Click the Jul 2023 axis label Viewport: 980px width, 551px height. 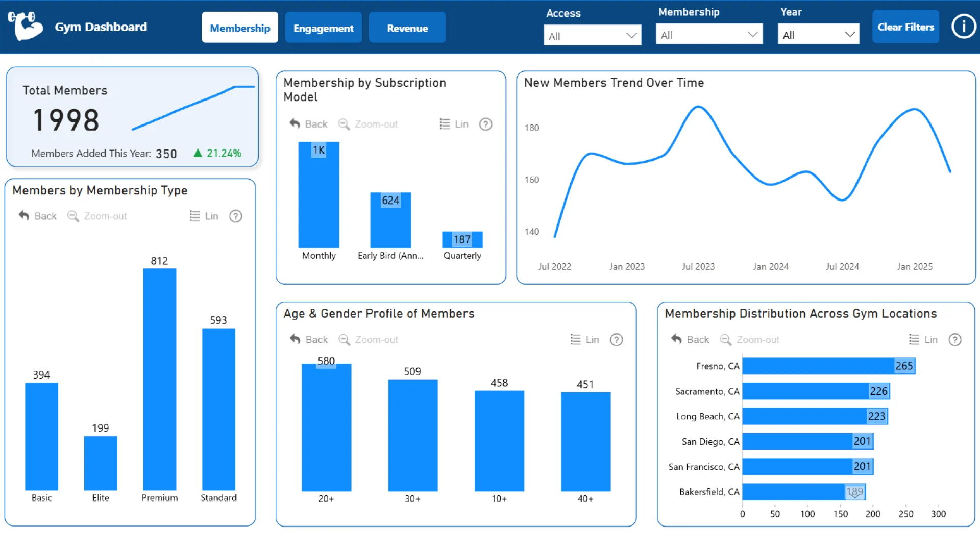pyautogui.click(x=698, y=266)
